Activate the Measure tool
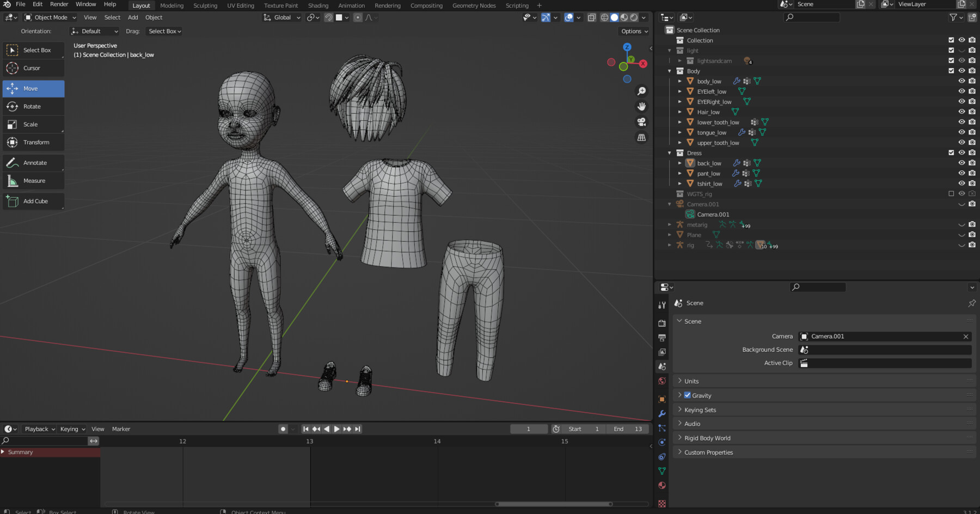This screenshot has height=514, width=980. (x=33, y=180)
